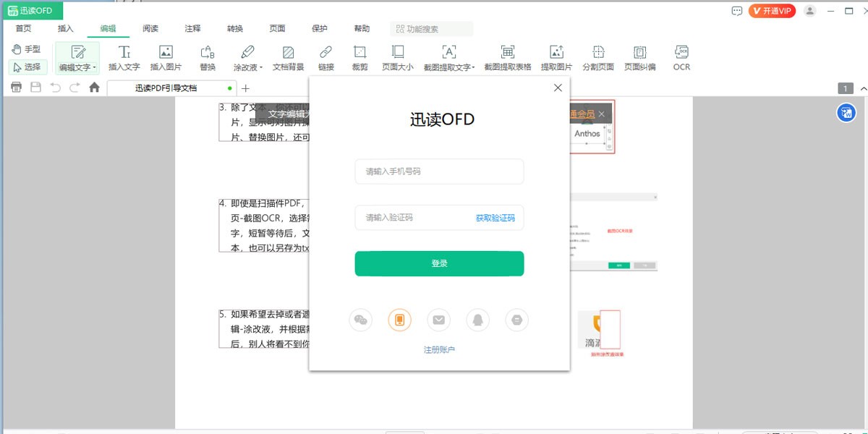868x434 pixels.
Task: Click 获取验证码 link
Action: [495, 218]
